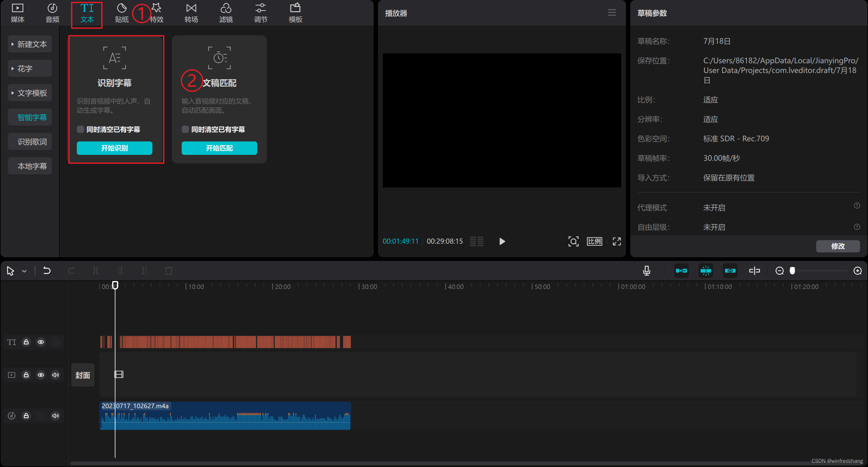The height and width of the screenshot is (467, 868).
Task: Click the preview axis toggle icon
Action: point(754,271)
